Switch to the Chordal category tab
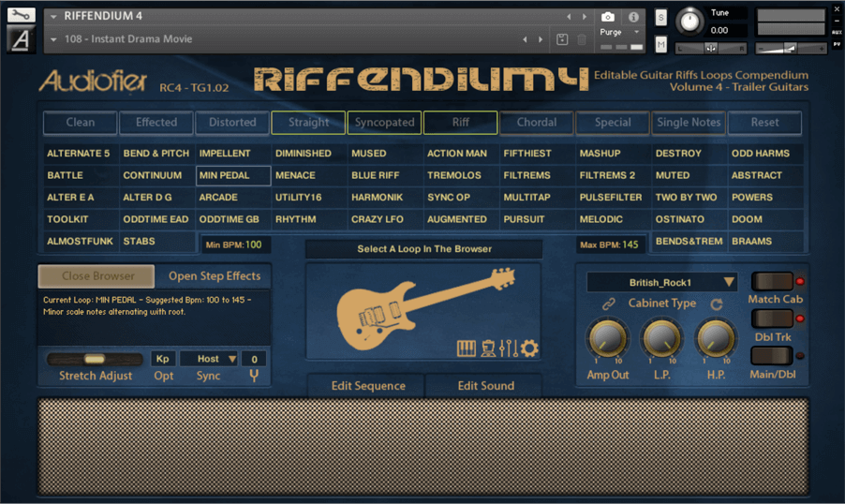 (537, 123)
